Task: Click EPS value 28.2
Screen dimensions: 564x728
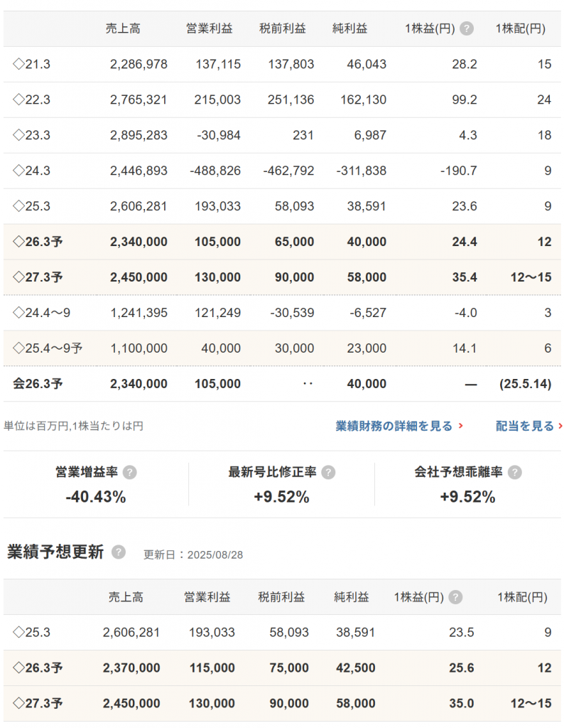Action: tap(465, 64)
